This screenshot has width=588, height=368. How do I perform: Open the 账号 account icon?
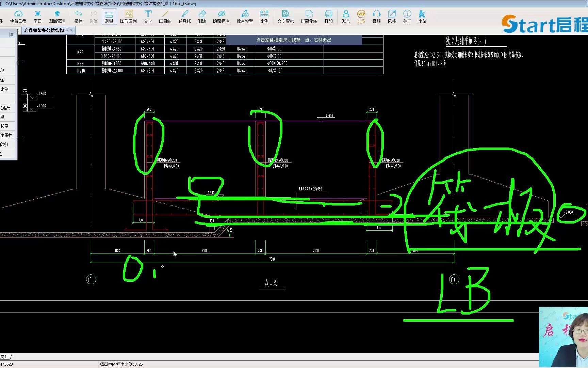[346, 16]
